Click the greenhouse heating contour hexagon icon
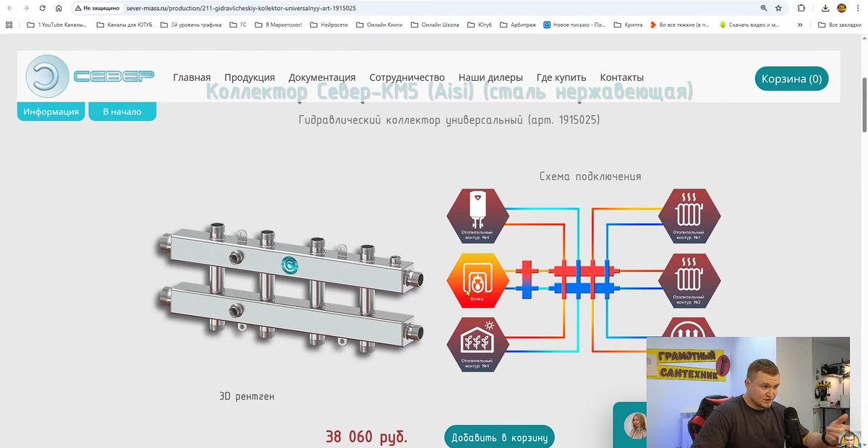 (x=477, y=344)
